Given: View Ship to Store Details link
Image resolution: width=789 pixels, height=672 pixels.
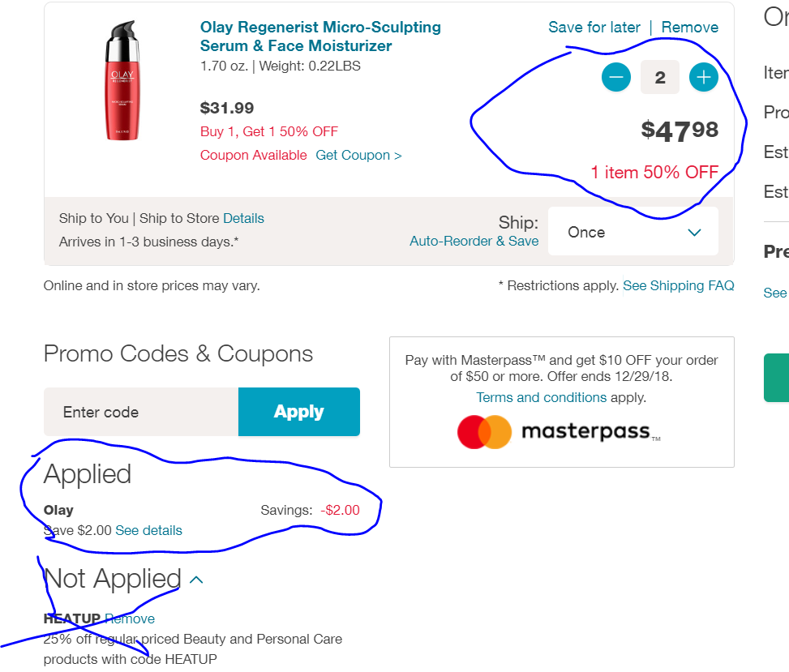Looking at the screenshot, I should tap(243, 218).
